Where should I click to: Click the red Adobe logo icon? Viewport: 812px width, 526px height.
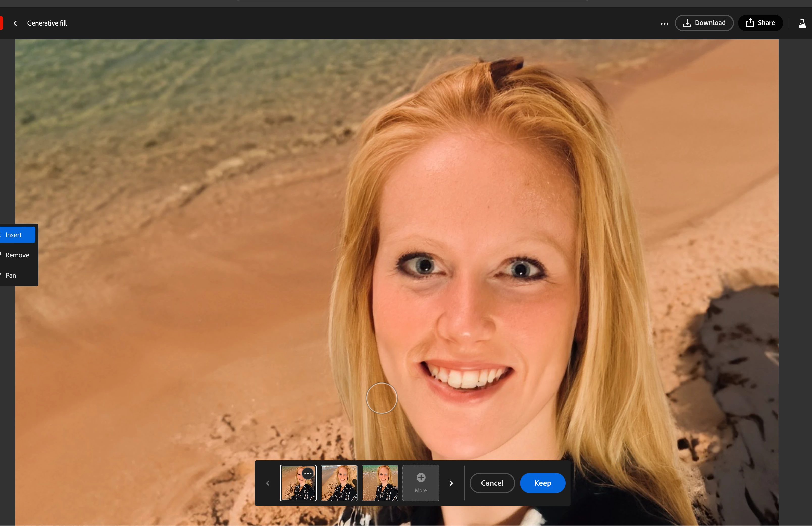click(x=1, y=23)
